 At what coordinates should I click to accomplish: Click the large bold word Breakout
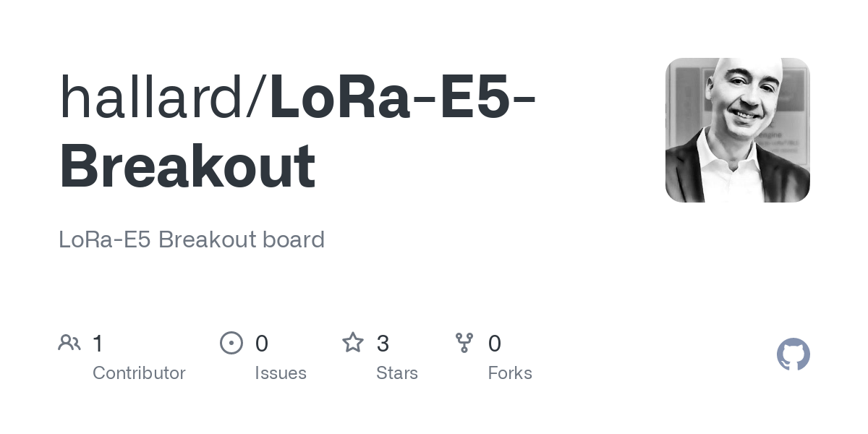(187, 166)
